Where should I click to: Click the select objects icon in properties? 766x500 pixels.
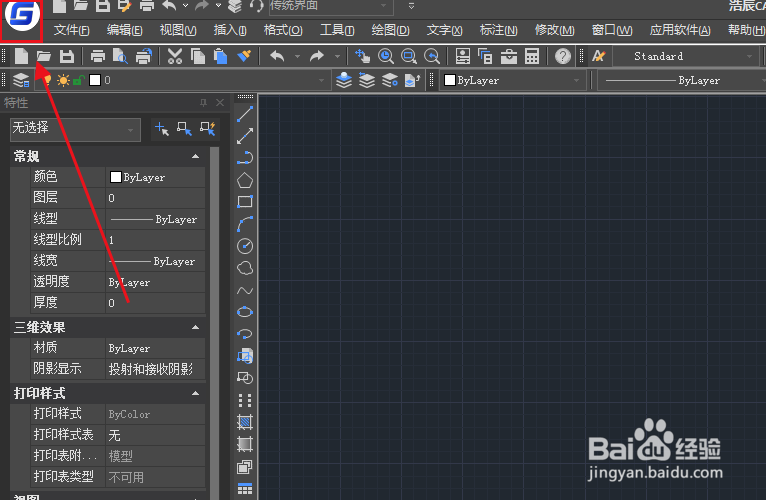(185, 129)
